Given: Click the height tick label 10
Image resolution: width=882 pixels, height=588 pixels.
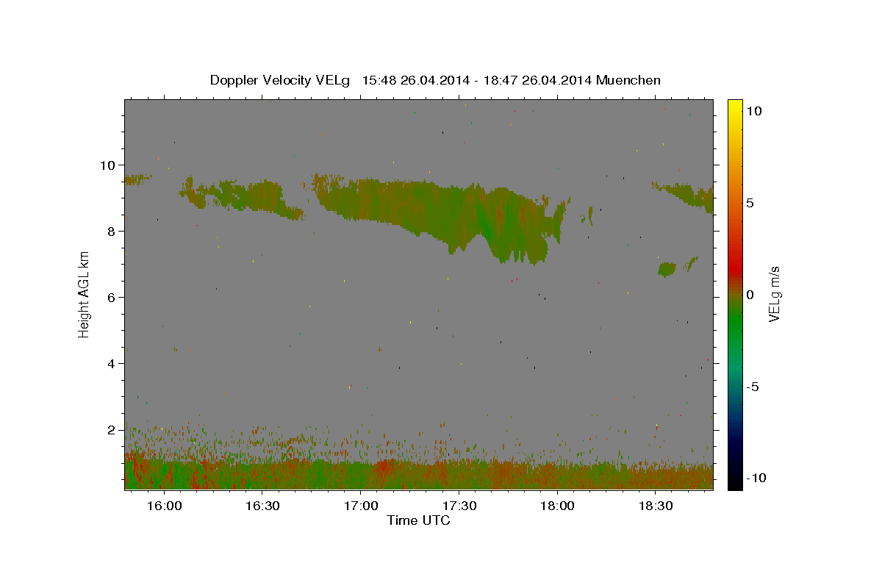Looking at the screenshot, I should (110, 165).
